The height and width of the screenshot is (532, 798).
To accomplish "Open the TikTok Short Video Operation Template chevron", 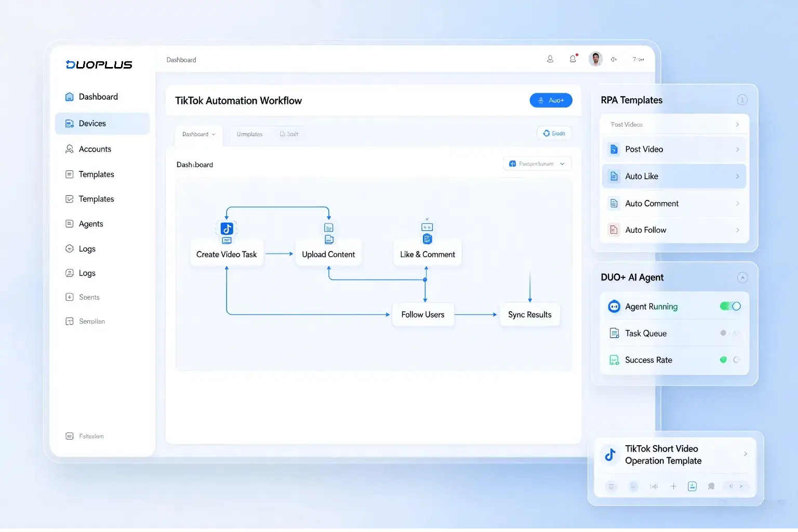I will coord(746,454).
